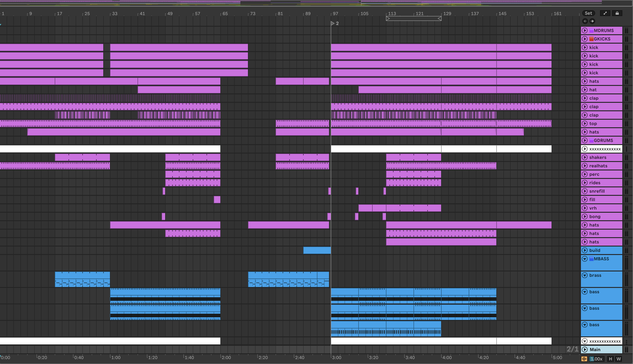
Task: Select the bong track name
Action: (595, 216)
